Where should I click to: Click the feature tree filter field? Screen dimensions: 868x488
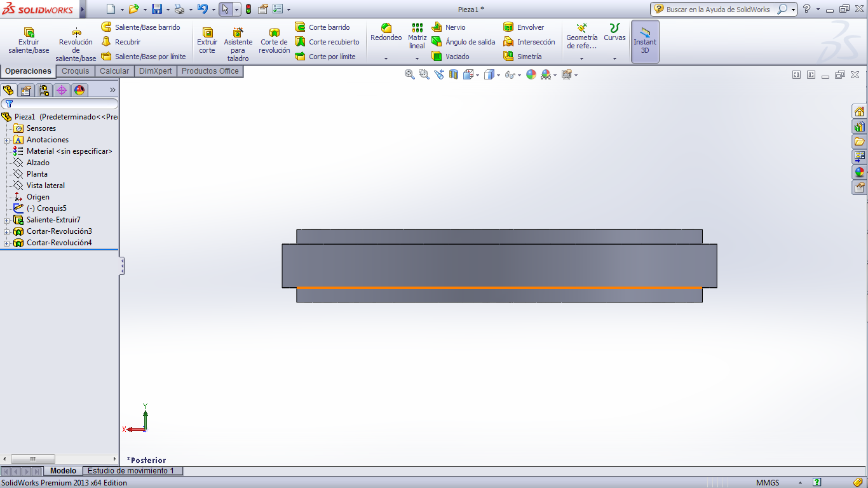(x=60, y=104)
